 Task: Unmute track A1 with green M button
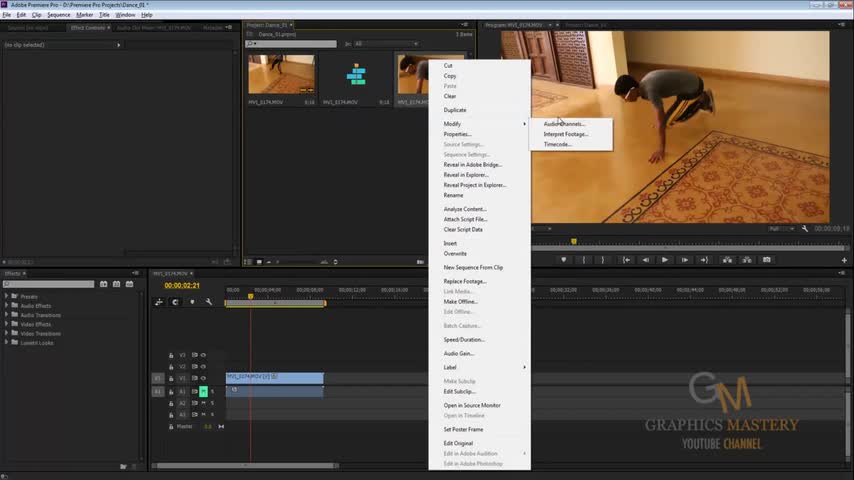(x=203, y=391)
